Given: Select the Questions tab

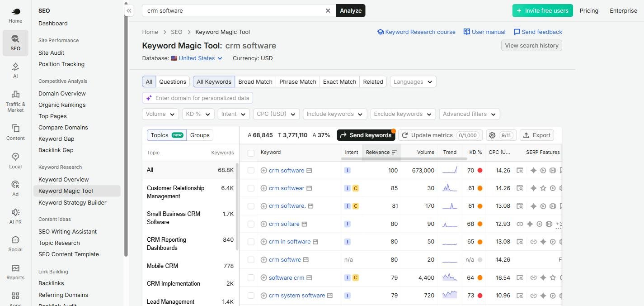Looking at the screenshot, I should click(173, 81).
